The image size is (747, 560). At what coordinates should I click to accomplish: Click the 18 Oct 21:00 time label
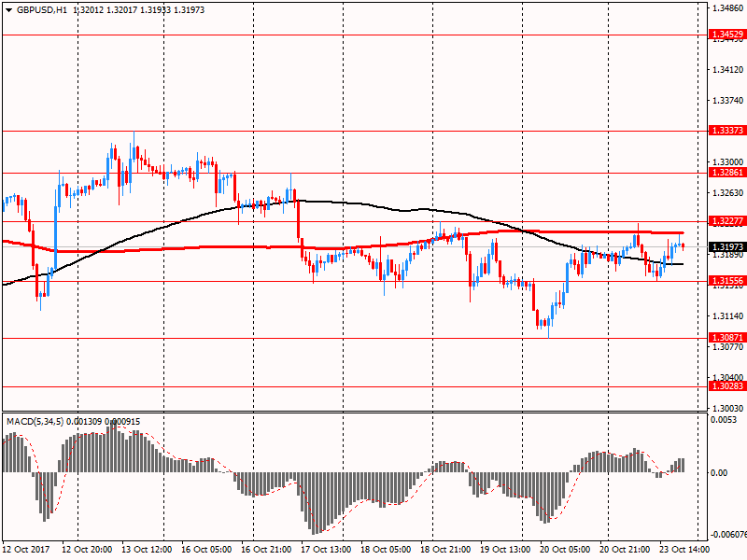pyautogui.click(x=445, y=550)
